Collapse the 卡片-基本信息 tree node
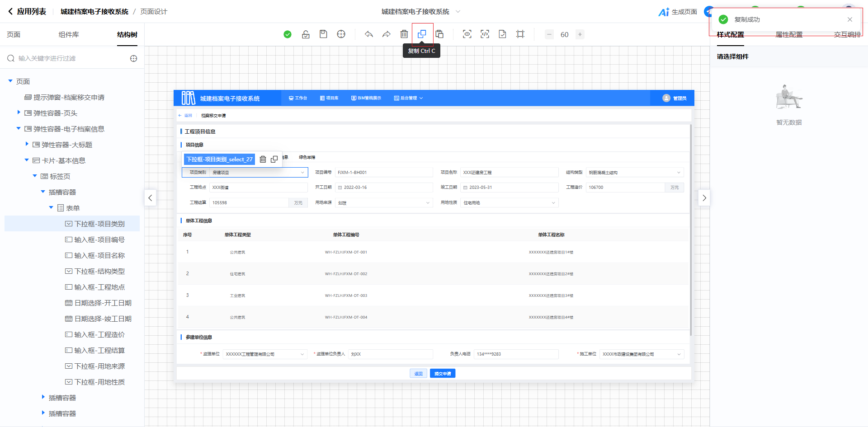Screen dimensions: 868x427 pos(27,160)
